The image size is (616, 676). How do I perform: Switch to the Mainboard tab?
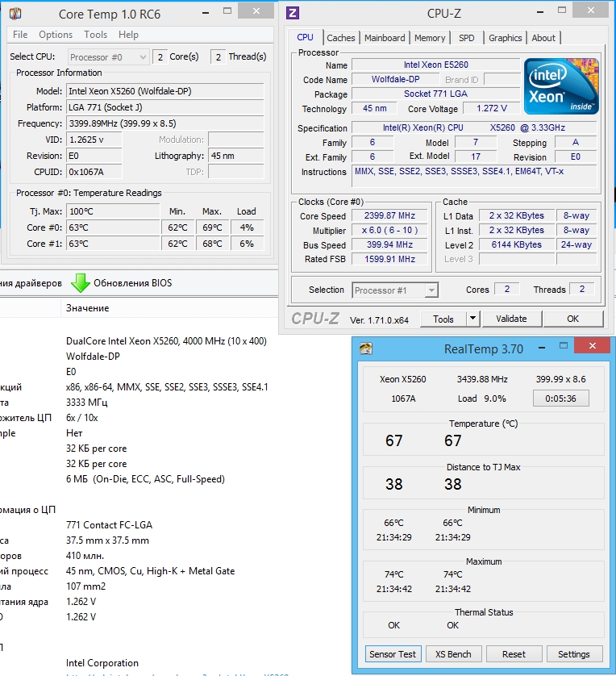[385, 38]
